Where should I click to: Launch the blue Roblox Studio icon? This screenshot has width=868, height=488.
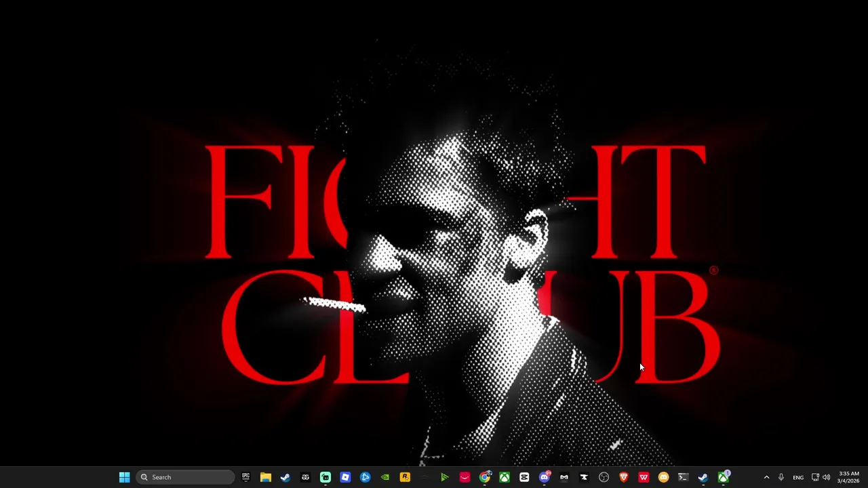tap(345, 477)
